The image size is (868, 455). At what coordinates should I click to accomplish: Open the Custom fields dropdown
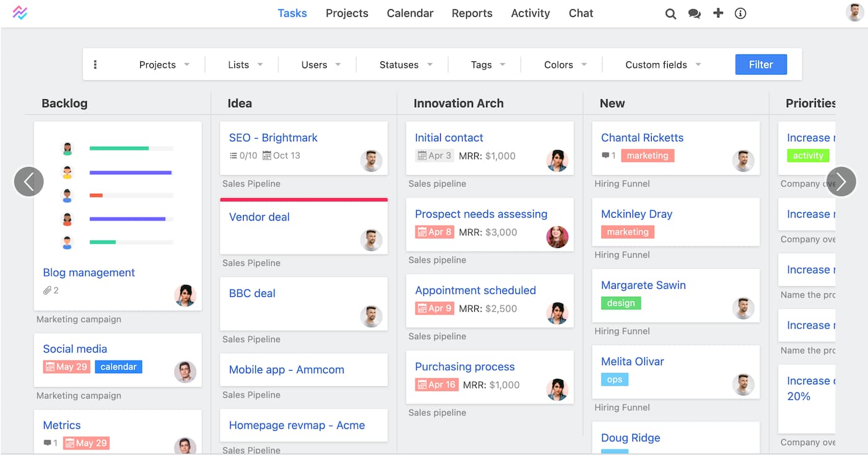(x=663, y=64)
